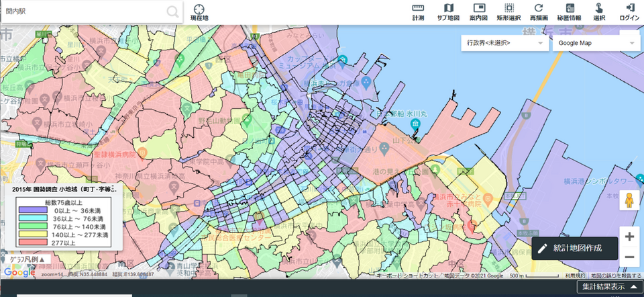
Task: Zoom in with the plus button
Action: coord(629,237)
